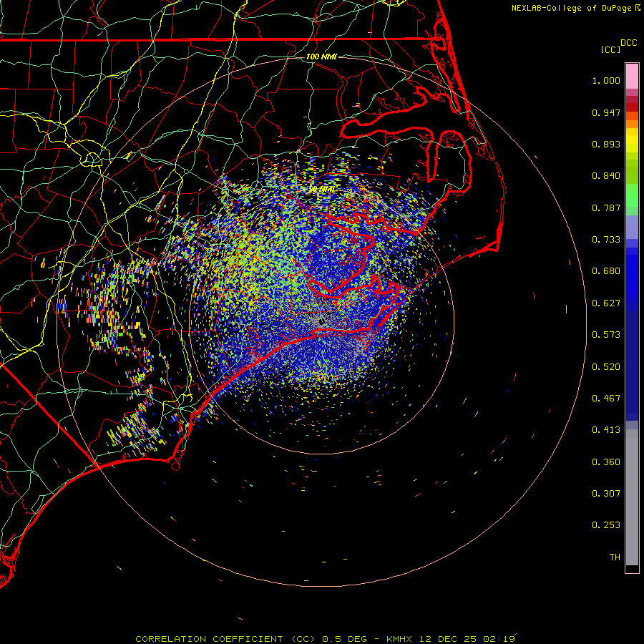Click the KMHX radar site center point
Image resolution: width=644 pixels, height=644 pixels.
(321, 321)
